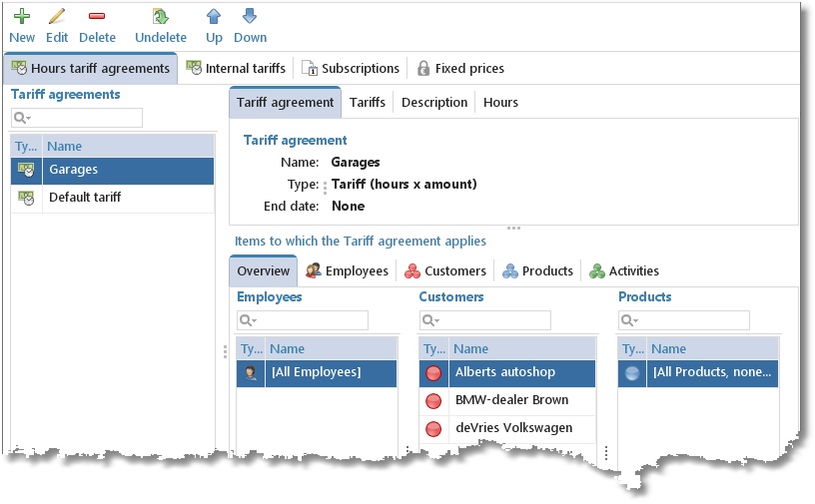Sort Products list by Name column
Image resolution: width=815 pixels, height=504 pixels.
(x=712, y=349)
